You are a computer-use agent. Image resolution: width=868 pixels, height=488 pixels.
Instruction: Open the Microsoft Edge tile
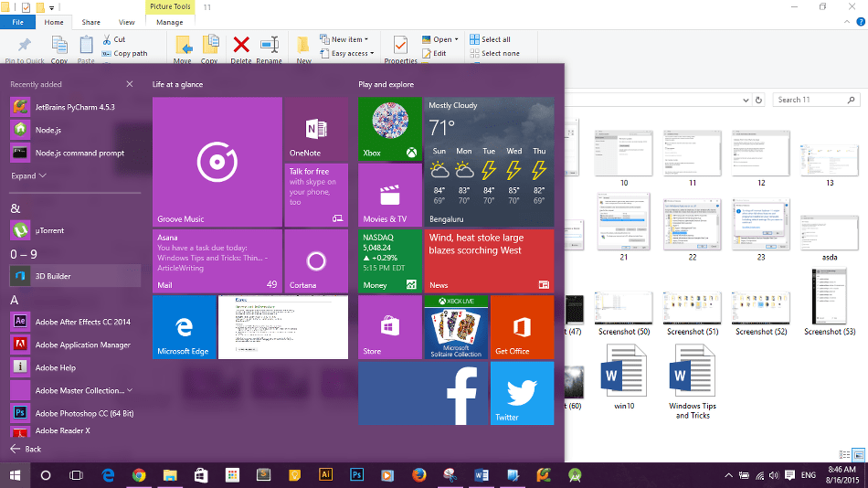click(184, 327)
